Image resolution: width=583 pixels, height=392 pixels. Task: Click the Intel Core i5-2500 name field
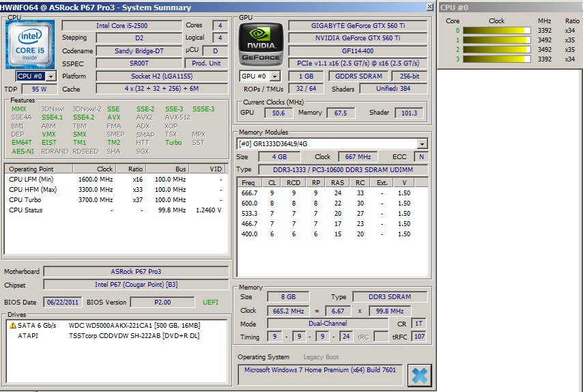(x=122, y=26)
